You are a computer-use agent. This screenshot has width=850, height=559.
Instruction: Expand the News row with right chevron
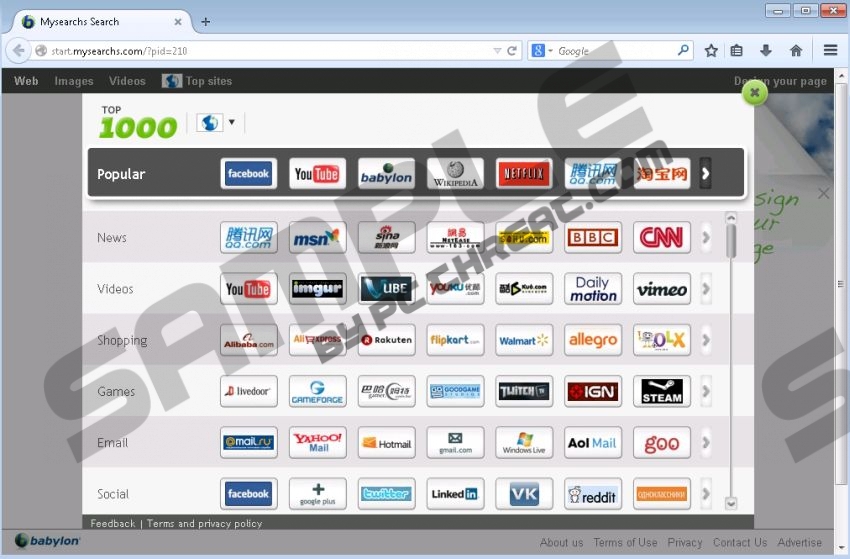tap(706, 238)
